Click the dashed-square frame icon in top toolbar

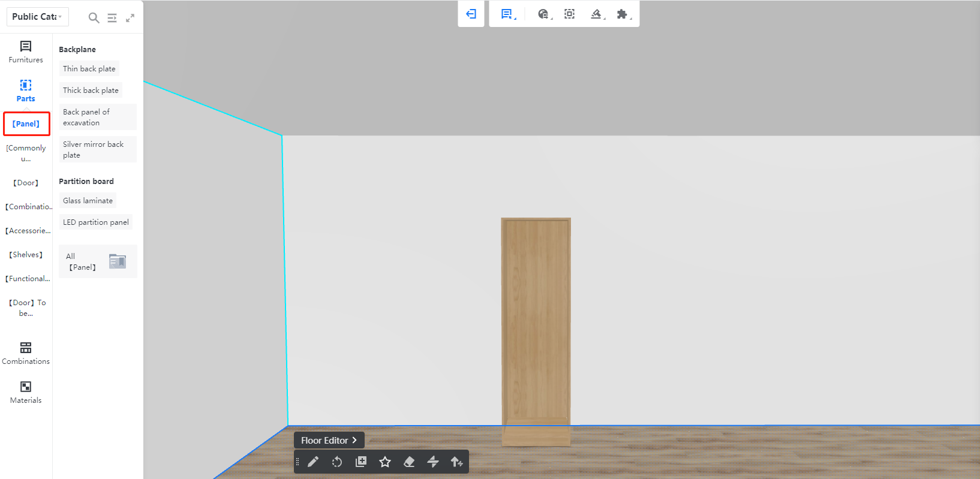coord(569,14)
